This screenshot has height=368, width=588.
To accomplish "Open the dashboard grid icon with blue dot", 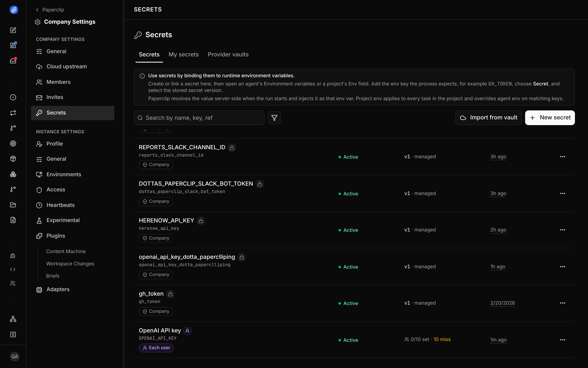I will pyautogui.click(x=13, y=45).
